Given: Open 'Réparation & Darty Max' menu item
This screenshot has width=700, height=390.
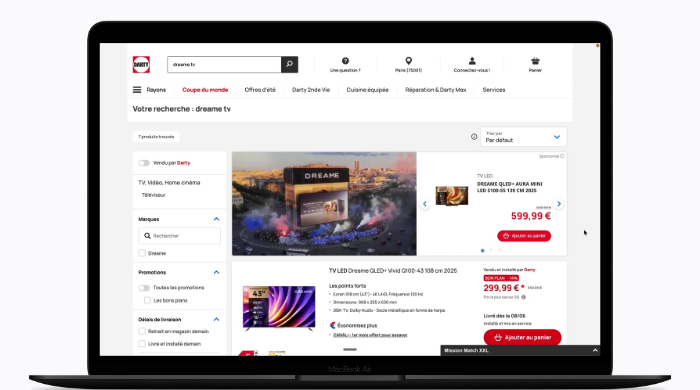Looking at the screenshot, I should (435, 90).
